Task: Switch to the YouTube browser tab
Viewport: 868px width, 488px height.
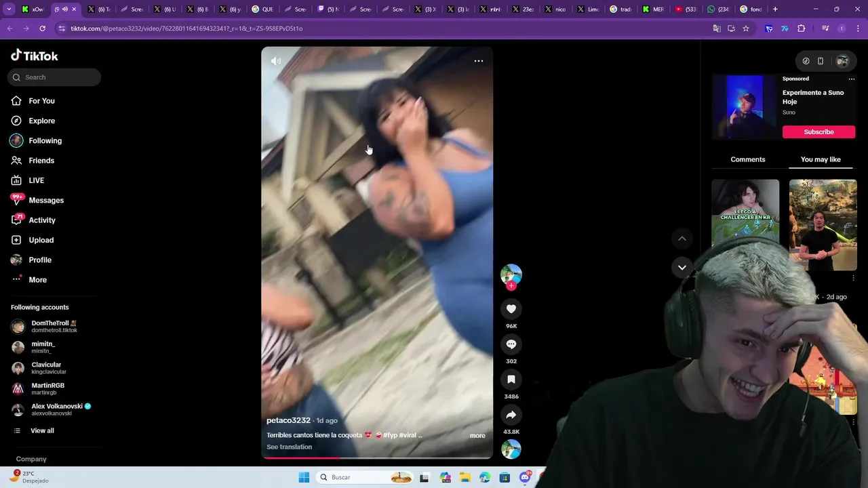Action: click(686, 9)
